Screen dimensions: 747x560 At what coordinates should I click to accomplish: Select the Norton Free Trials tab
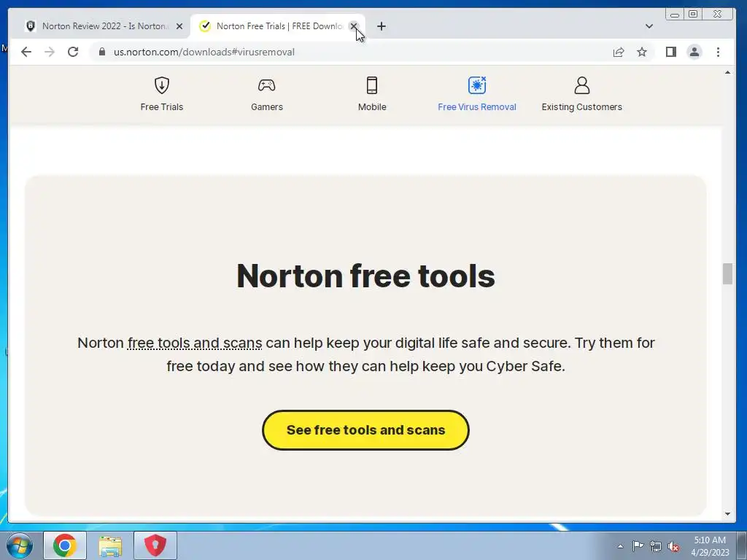coord(278,26)
